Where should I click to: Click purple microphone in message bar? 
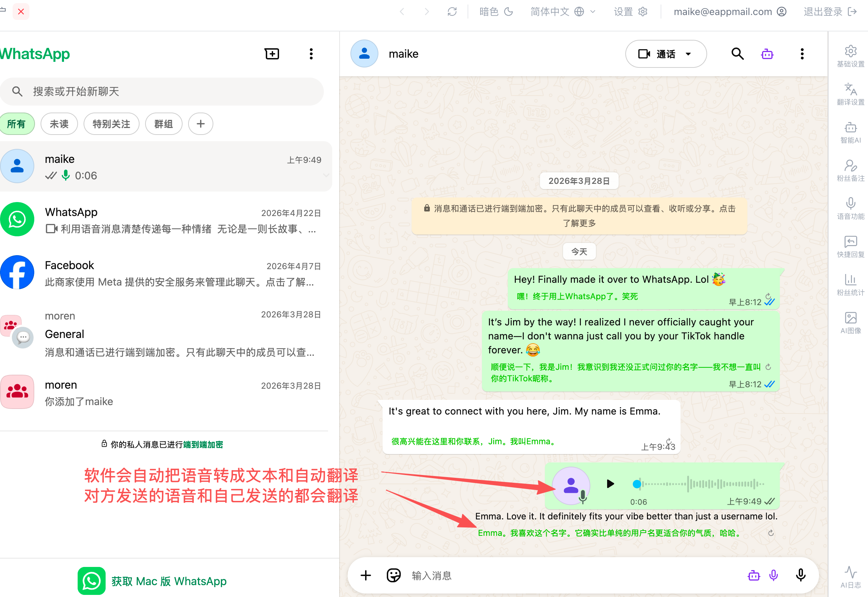click(x=773, y=575)
